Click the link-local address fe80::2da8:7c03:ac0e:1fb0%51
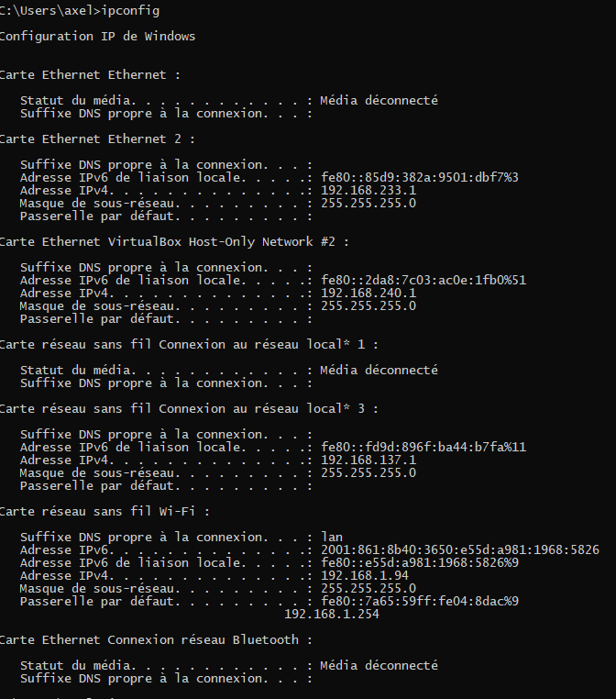This screenshot has height=699, width=616. coord(423,280)
